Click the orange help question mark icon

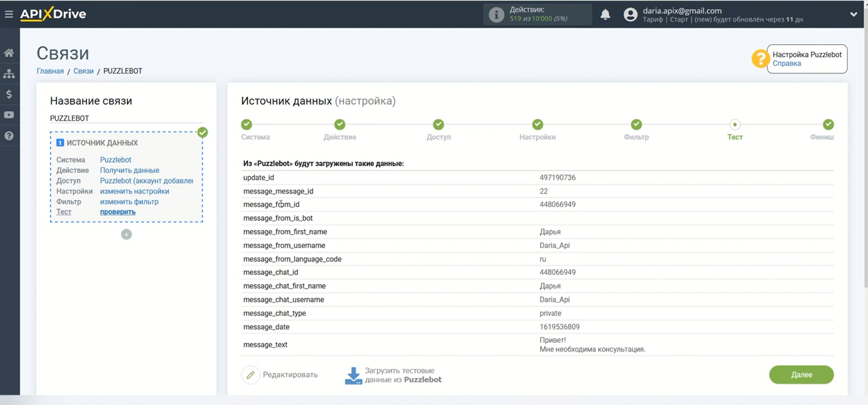coord(760,59)
